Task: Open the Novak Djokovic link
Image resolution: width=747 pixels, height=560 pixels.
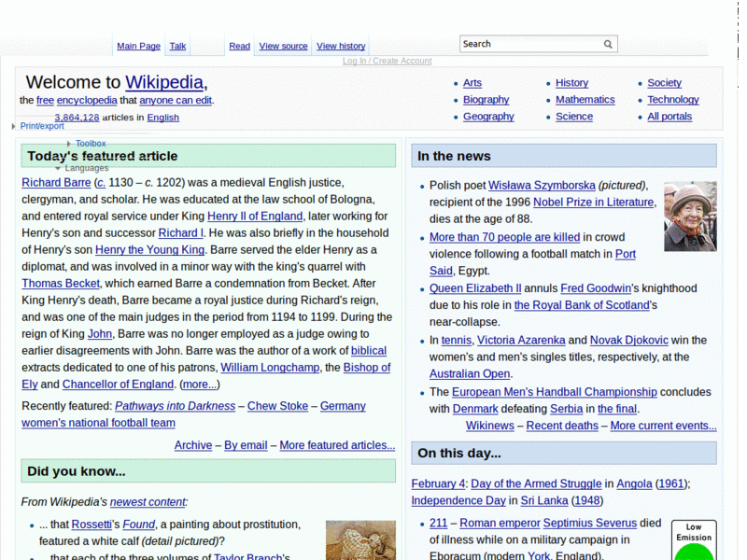Action: (x=629, y=341)
